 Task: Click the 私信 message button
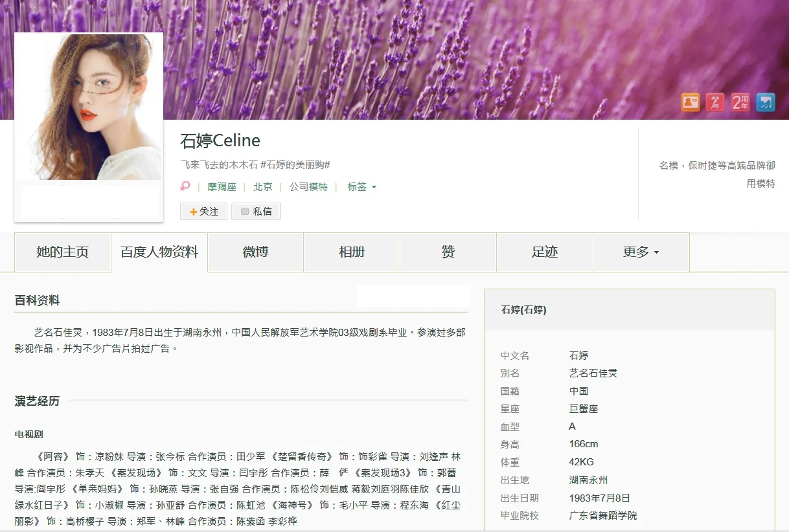tap(256, 211)
